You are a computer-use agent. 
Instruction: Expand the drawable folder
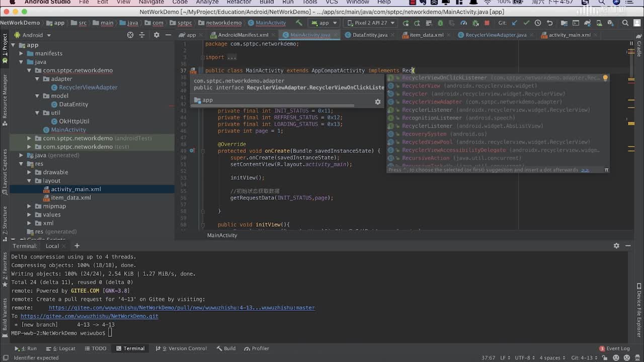click(29, 172)
